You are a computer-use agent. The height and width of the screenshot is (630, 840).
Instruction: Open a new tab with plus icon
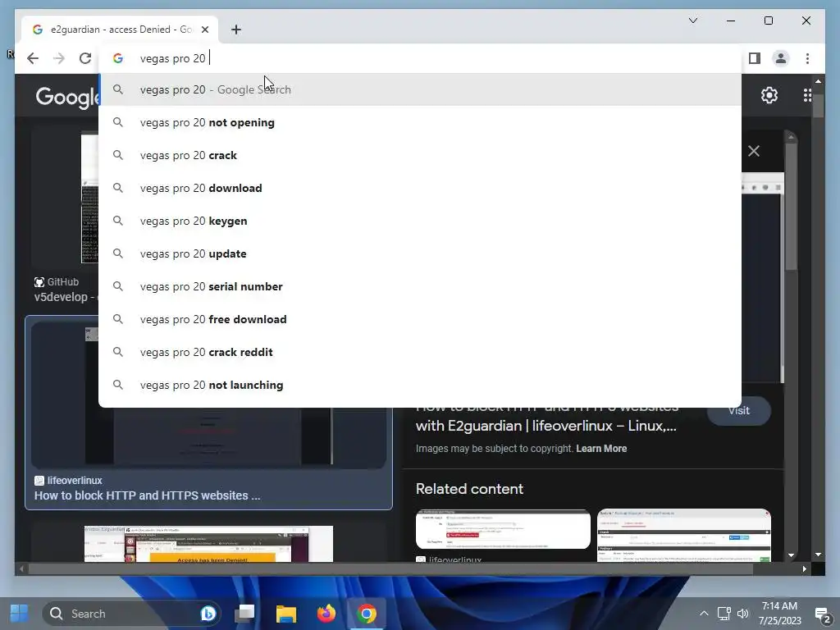[x=236, y=30]
